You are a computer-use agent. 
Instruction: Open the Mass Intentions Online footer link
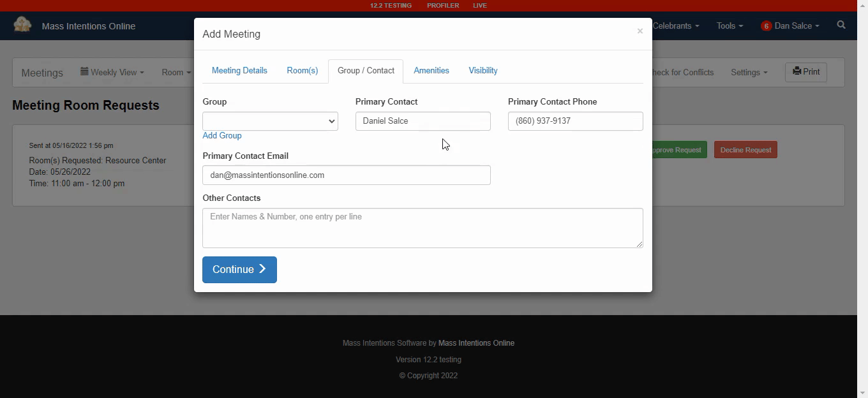click(476, 343)
